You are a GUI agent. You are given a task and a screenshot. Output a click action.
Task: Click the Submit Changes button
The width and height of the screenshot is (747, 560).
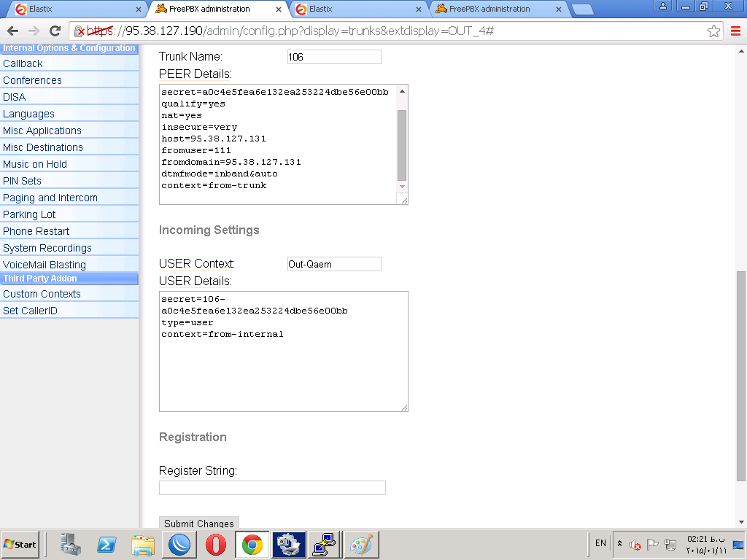pos(198,523)
